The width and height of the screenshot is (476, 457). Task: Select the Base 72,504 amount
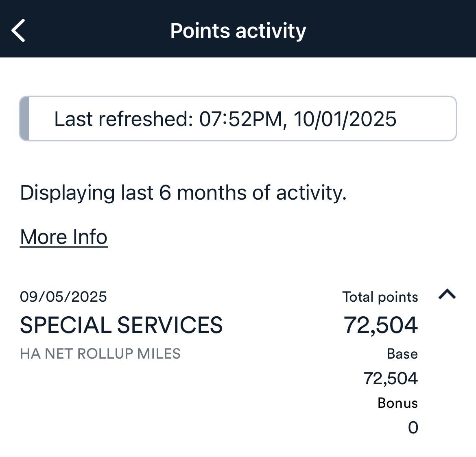tap(391, 379)
